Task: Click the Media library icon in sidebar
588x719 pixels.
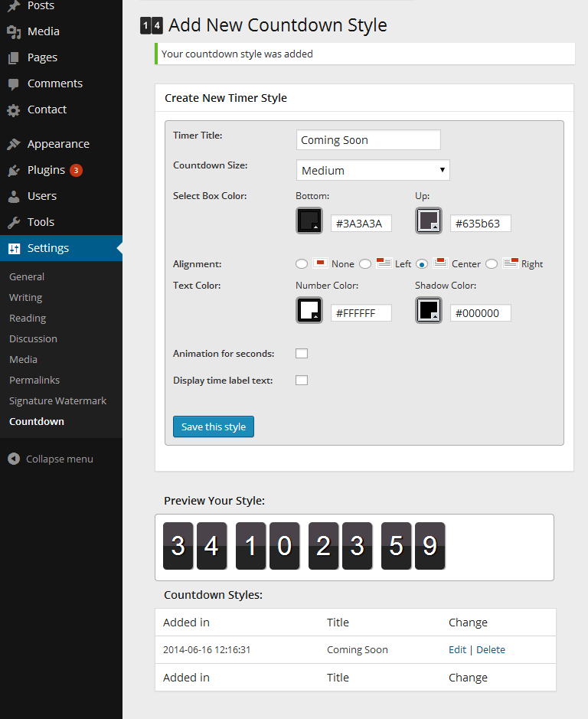Action: tap(14, 31)
